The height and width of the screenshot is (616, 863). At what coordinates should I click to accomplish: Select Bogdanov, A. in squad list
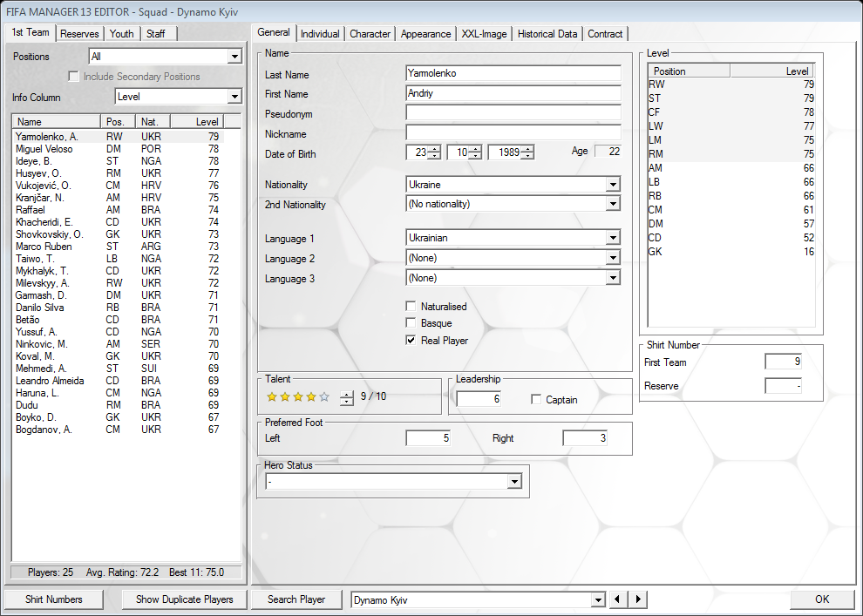tap(118, 430)
